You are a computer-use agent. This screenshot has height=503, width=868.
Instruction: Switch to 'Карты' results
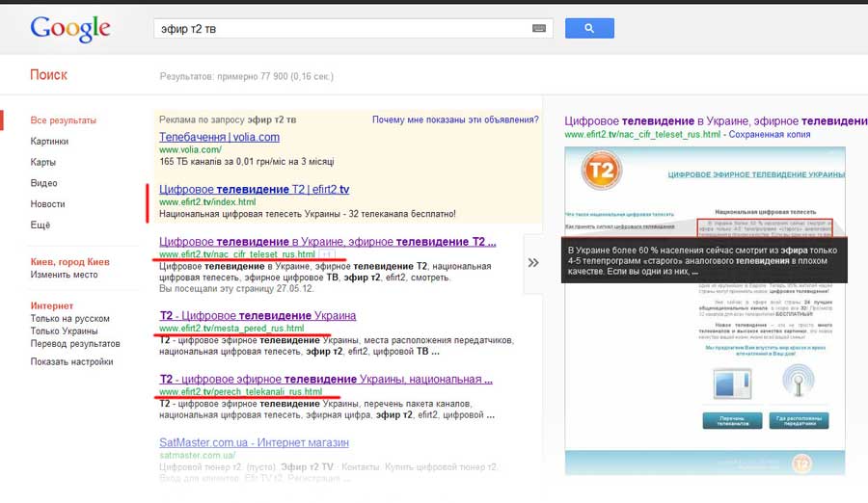(x=43, y=162)
